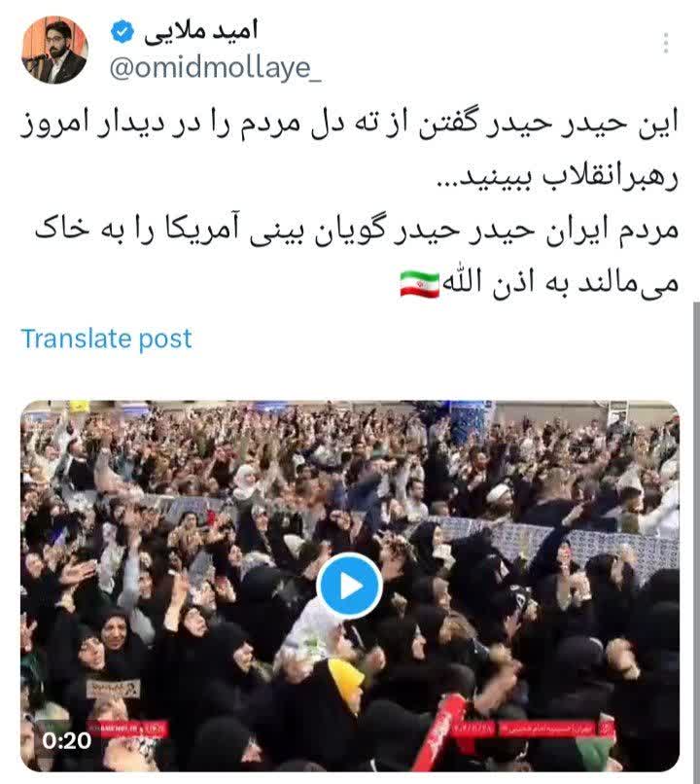Click the blue verified badge
The height and width of the screenshot is (784, 700).
click(x=122, y=32)
